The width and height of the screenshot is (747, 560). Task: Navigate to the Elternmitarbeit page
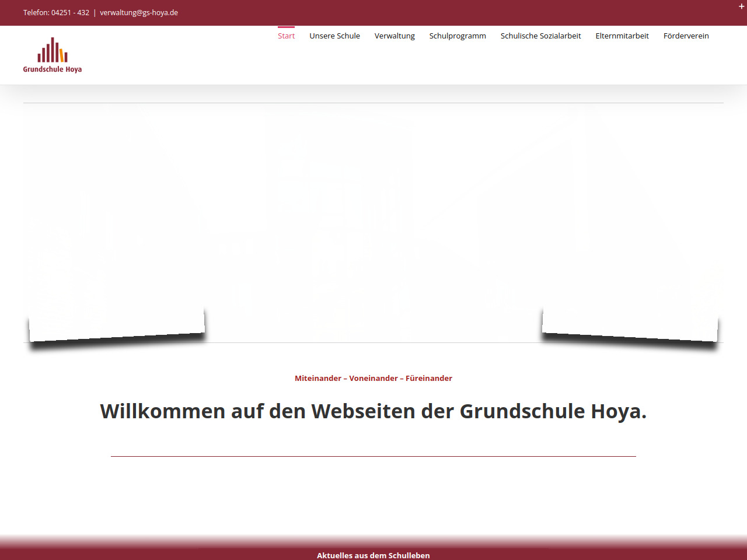tap(622, 36)
